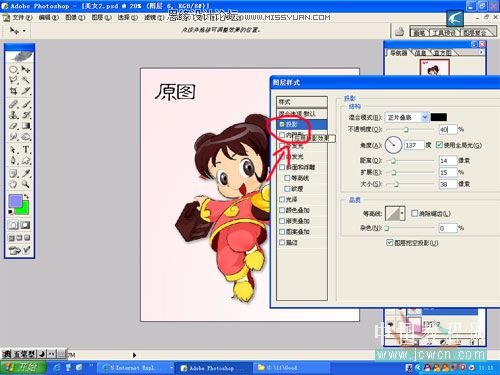Image resolution: width=500 pixels, height=375 pixels.
Task: Select the Blur tool
Action: coord(13,137)
